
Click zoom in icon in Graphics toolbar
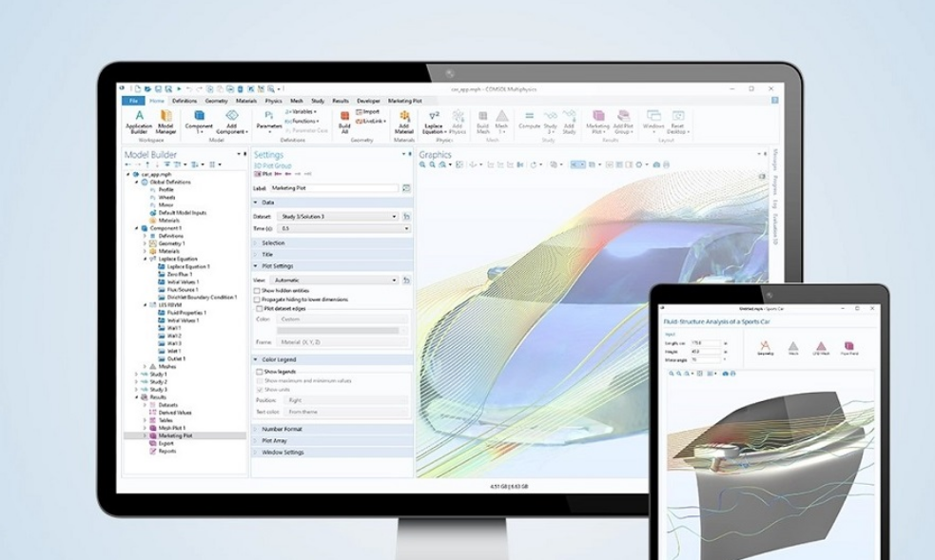click(x=422, y=165)
